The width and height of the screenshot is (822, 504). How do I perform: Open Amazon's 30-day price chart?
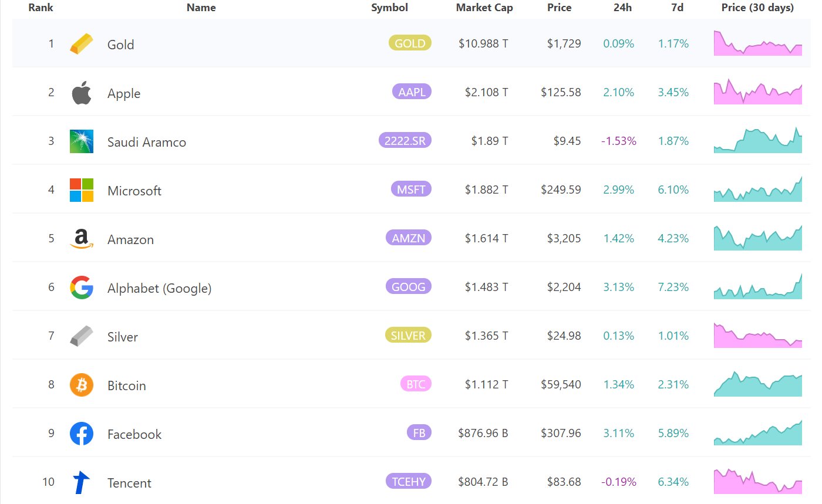[x=758, y=238]
